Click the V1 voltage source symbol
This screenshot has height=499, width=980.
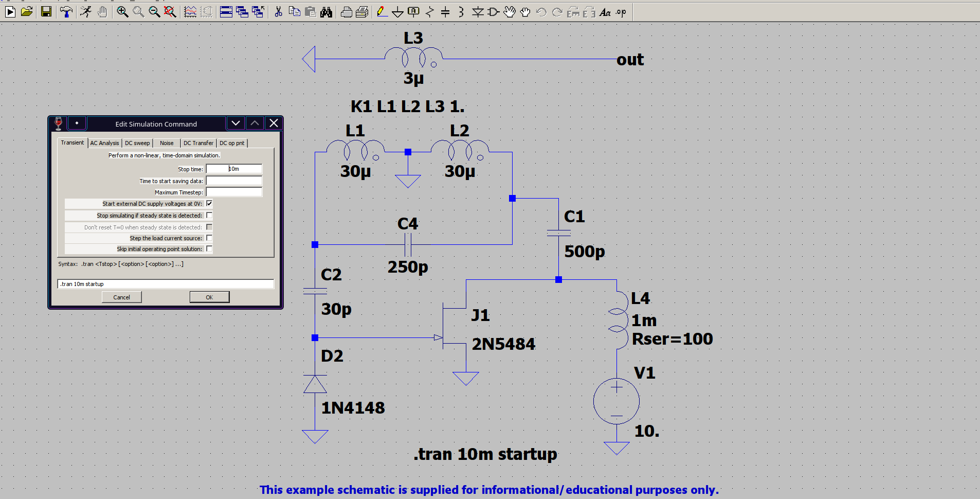point(616,401)
